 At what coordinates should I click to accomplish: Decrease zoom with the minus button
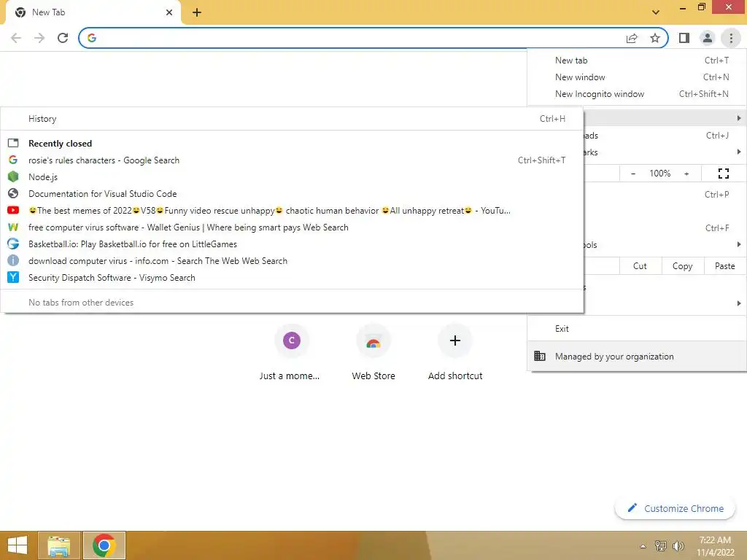tap(633, 174)
